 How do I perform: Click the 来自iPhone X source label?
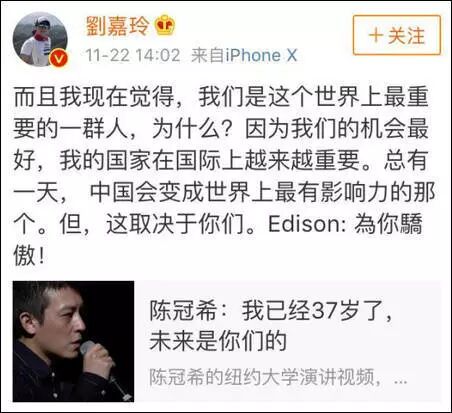244,55
